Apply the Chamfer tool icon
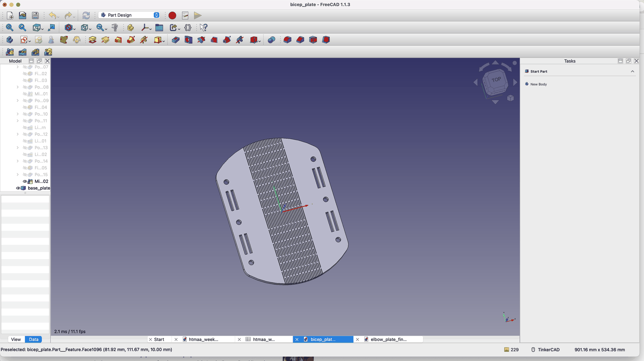This screenshot has width=644, height=361. click(300, 40)
